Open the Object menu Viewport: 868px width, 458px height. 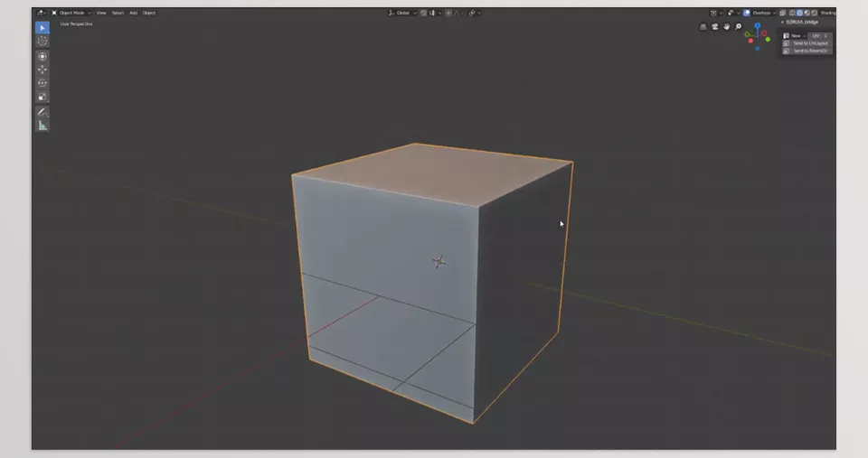point(149,13)
